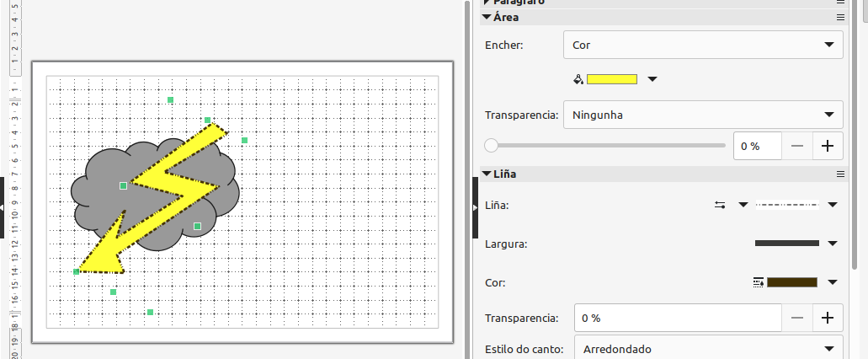Click the yellow fill color swatch

click(612, 79)
